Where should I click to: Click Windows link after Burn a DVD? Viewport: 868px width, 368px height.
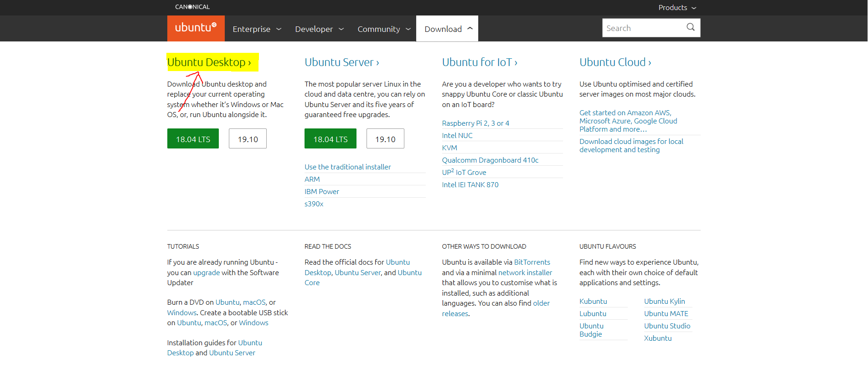click(182, 313)
